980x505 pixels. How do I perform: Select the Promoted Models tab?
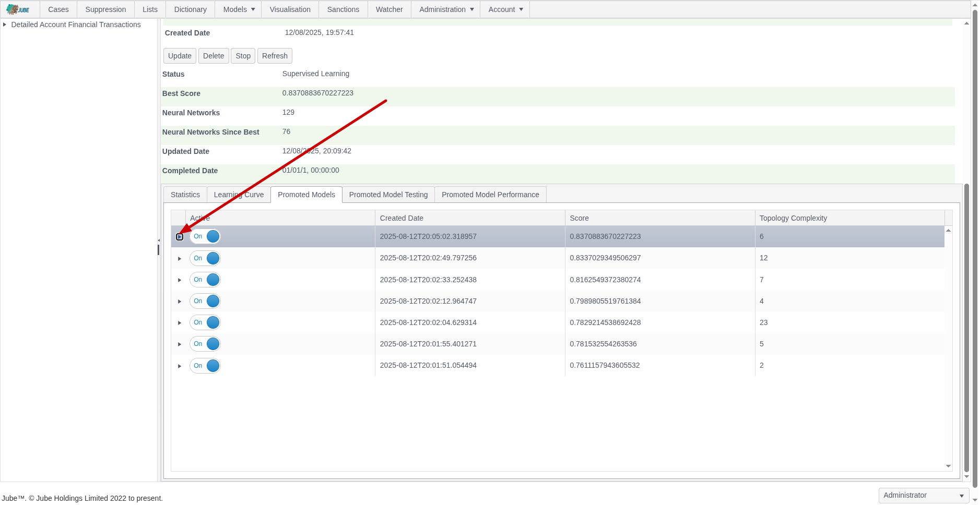(x=306, y=195)
